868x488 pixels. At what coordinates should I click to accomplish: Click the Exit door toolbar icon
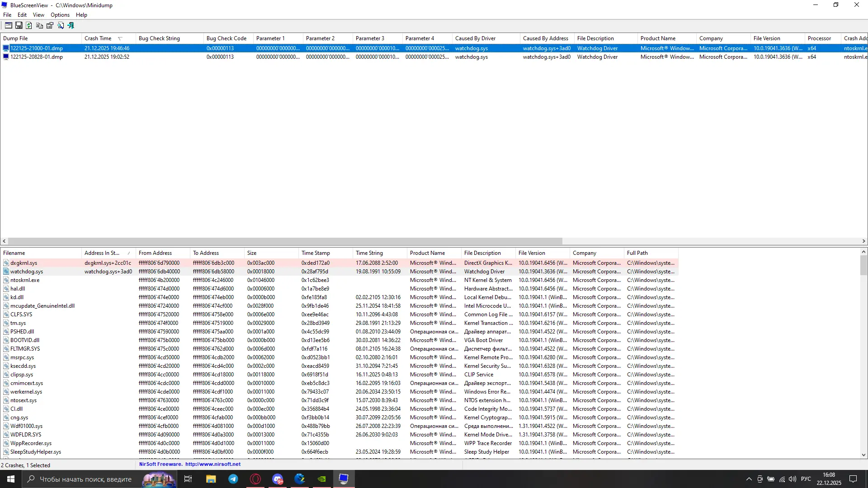click(x=71, y=26)
